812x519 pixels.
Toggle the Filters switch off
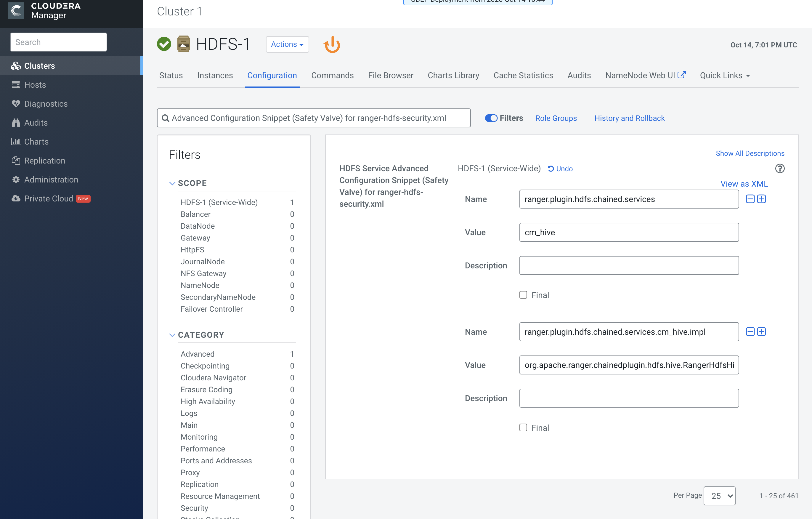tap(491, 118)
